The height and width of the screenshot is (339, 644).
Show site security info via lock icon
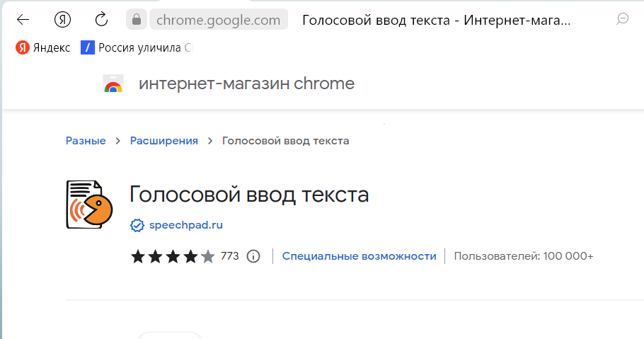pos(137,19)
